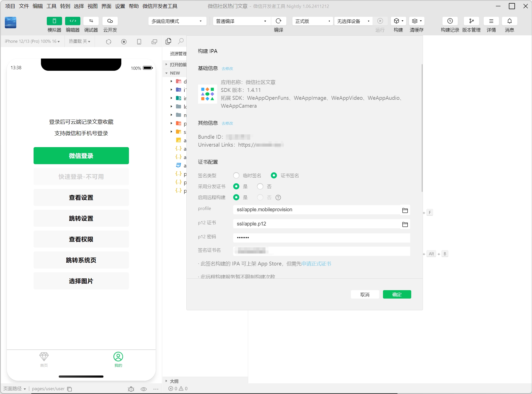The image size is (532, 394).
Task: Open the 编辑 menu
Action: click(x=38, y=6)
